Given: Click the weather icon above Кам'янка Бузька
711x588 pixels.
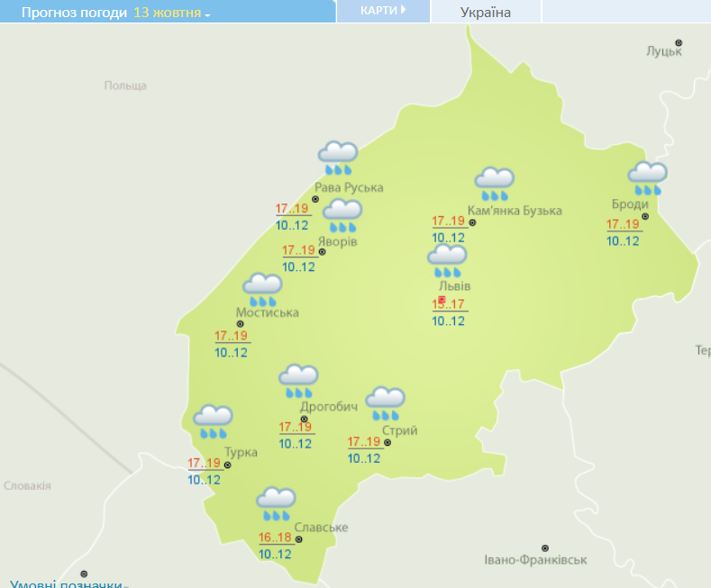Looking at the screenshot, I should pos(494,183).
